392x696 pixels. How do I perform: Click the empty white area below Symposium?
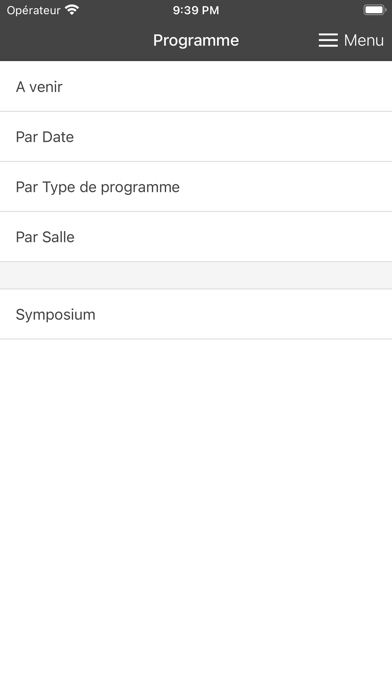196,517
